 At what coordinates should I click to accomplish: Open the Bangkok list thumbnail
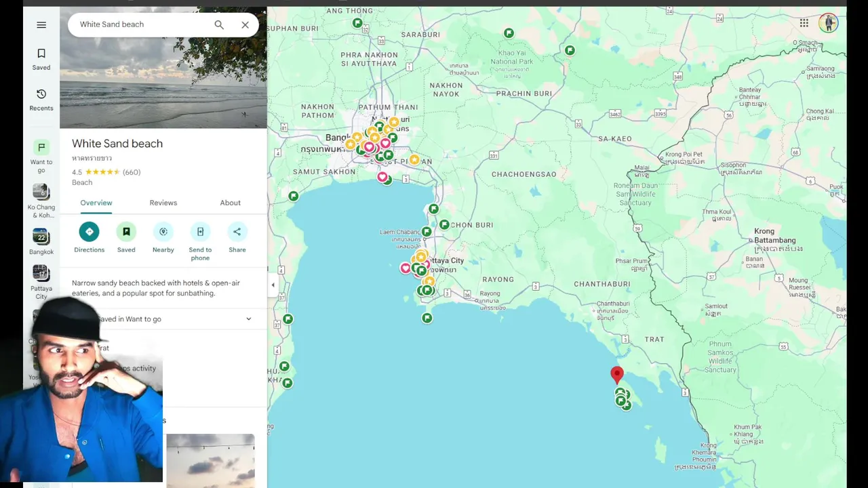(x=41, y=237)
